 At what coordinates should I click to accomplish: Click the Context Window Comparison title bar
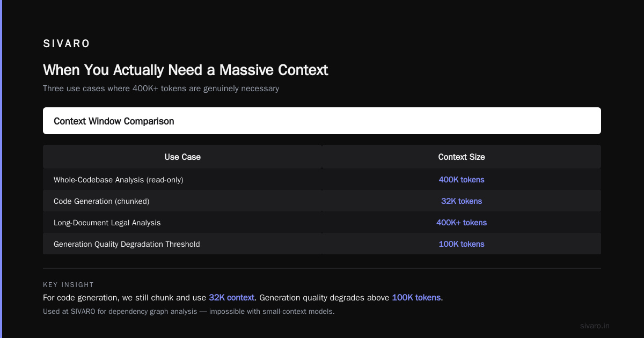[x=322, y=121]
